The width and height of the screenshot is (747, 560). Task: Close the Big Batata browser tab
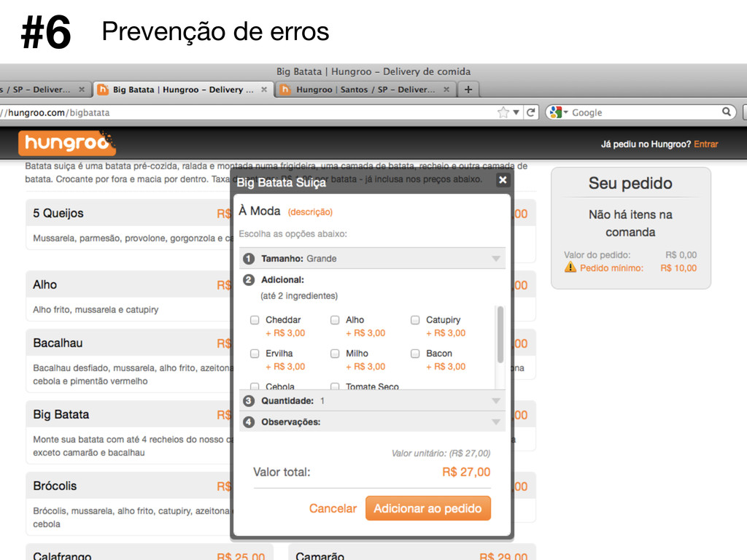tap(264, 90)
